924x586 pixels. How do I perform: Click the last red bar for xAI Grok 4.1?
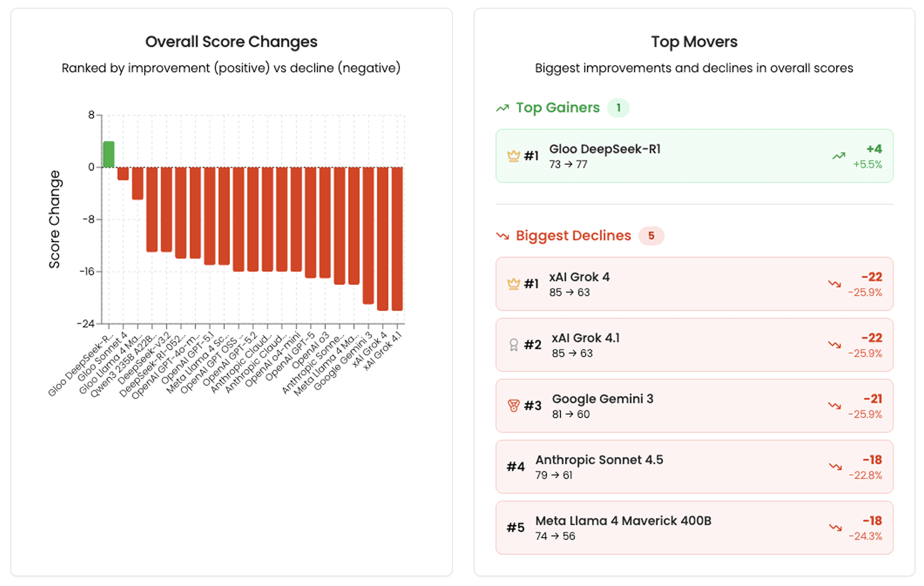click(397, 239)
